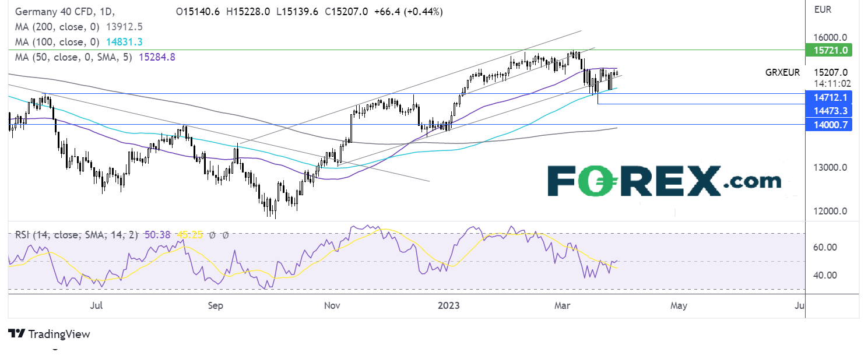Image resolution: width=868 pixels, height=359 pixels.
Task: Click the blue 14000.7 level label
Action: coord(828,124)
